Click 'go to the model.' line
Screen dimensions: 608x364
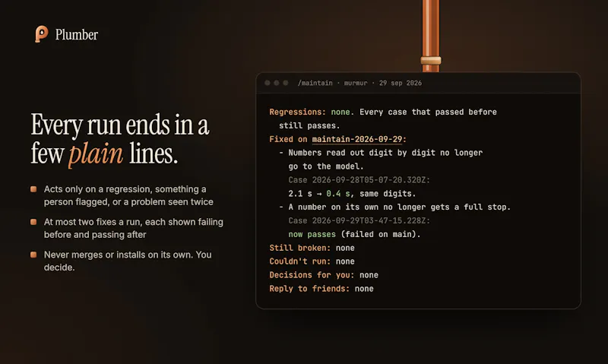(326, 166)
